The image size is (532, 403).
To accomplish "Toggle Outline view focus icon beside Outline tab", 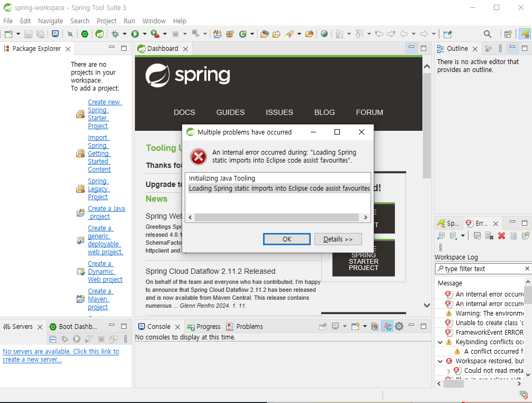I will (488, 49).
